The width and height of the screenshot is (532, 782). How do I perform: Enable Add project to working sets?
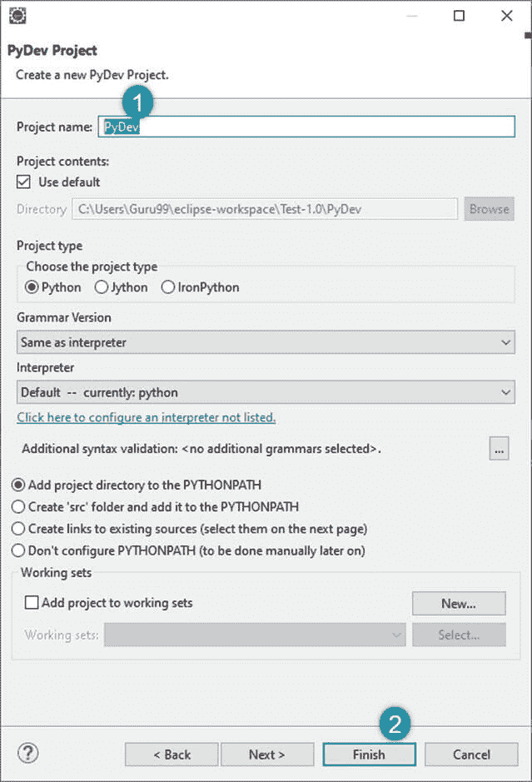pyautogui.click(x=32, y=602)
